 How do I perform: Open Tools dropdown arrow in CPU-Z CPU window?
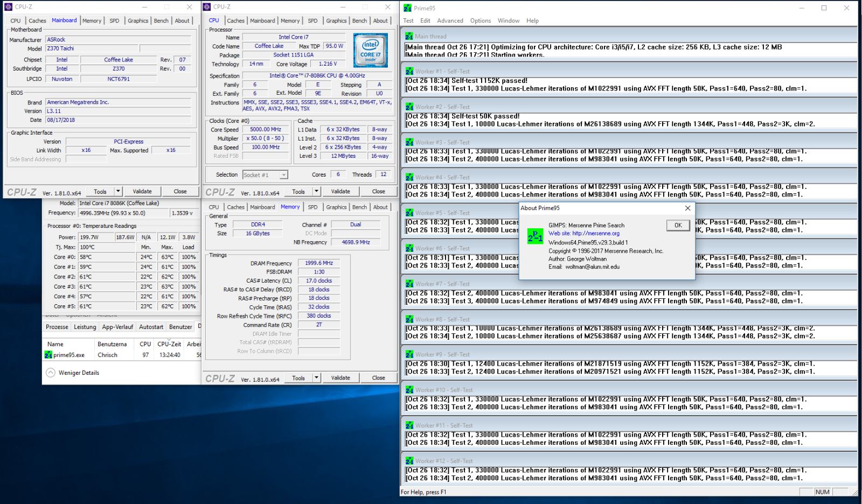click(316, 191)
